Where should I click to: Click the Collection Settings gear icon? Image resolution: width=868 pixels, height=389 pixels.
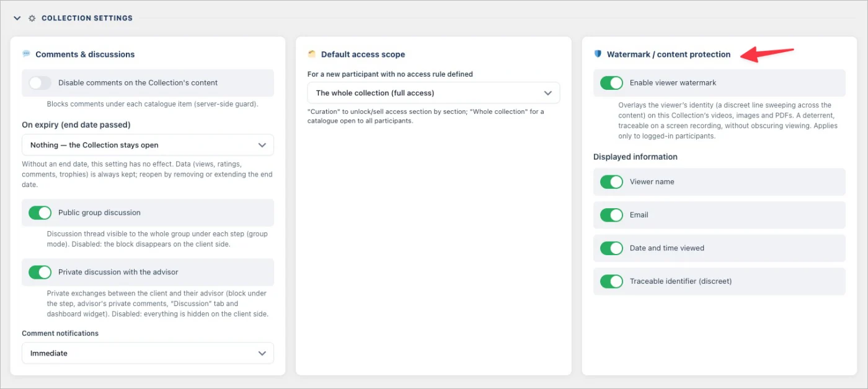[x=32, y=19]
